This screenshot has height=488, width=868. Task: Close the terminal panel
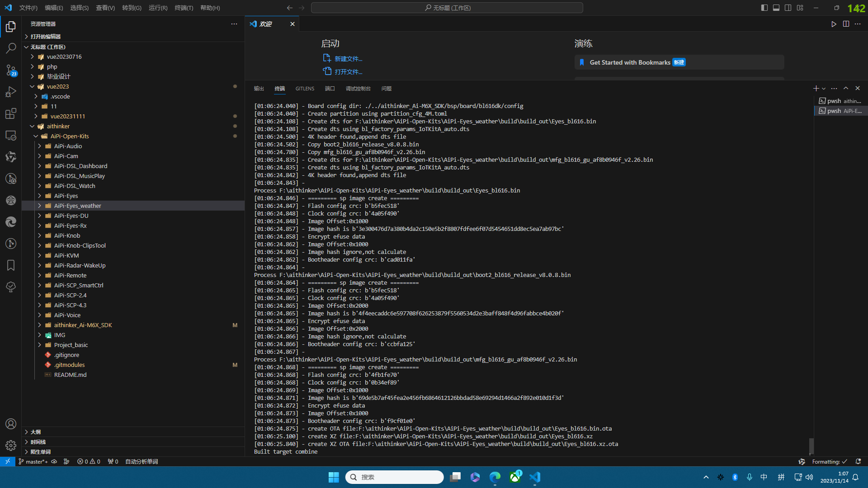tap(858, 89)
